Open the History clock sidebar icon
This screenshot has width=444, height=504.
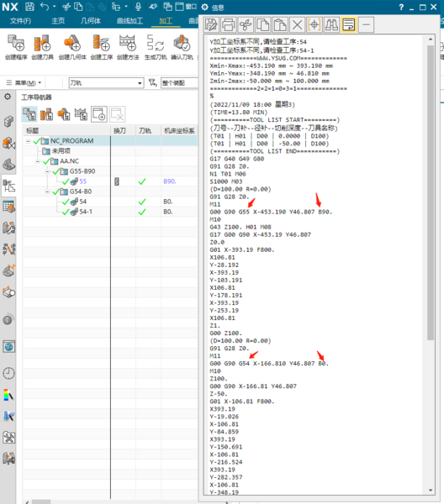click(8, 373)
